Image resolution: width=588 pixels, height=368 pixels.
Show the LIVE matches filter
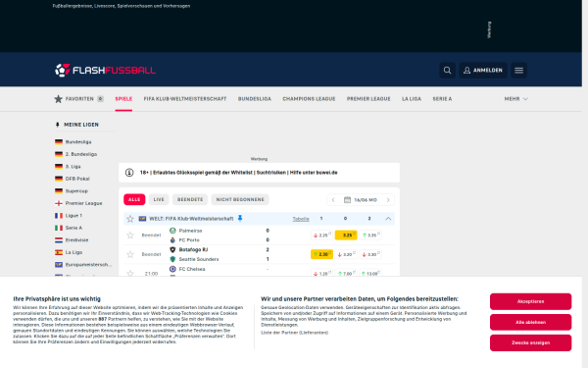coord(159,199)
